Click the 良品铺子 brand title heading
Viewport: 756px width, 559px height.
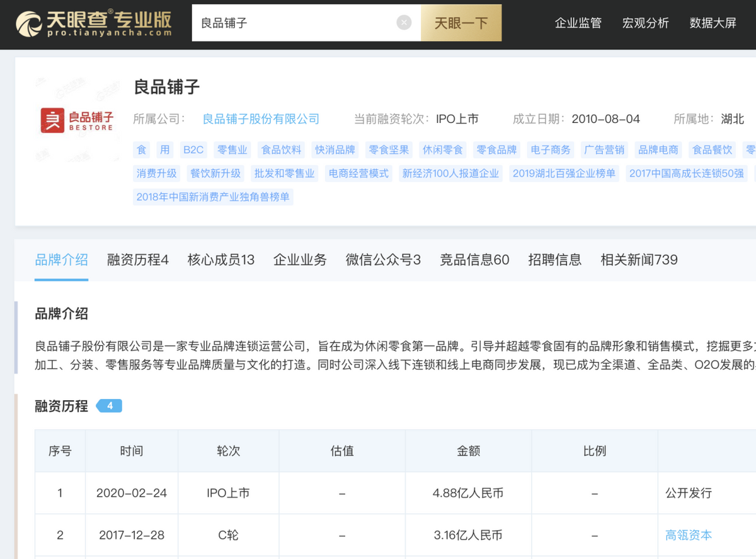tap(167, 87)
